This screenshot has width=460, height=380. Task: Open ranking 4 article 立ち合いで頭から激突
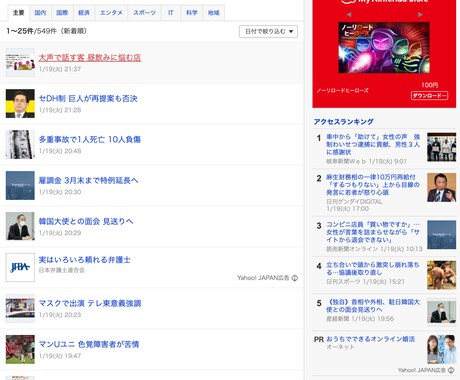click(372, 269)
